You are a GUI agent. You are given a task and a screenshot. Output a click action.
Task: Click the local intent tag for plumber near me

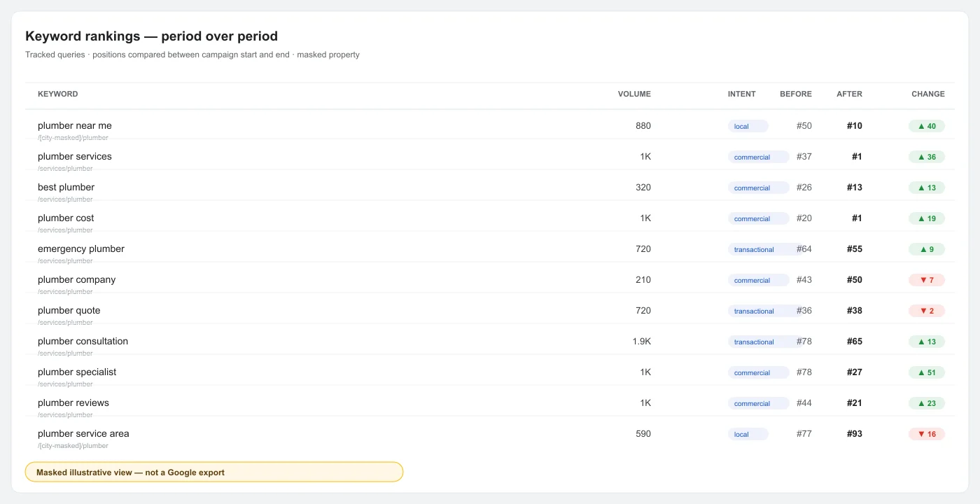pyautogui.click(x=748, y=126)
